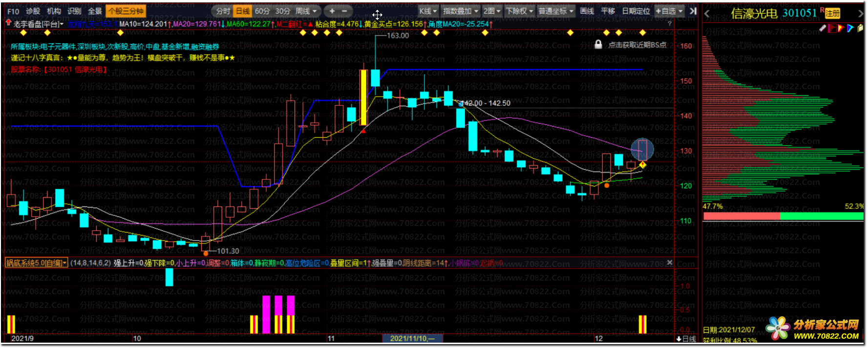Viewport: 868px width, 348px height.
Task: Open the 指数叠加 overlay dropdown
Action: click(x=460, y=11)
